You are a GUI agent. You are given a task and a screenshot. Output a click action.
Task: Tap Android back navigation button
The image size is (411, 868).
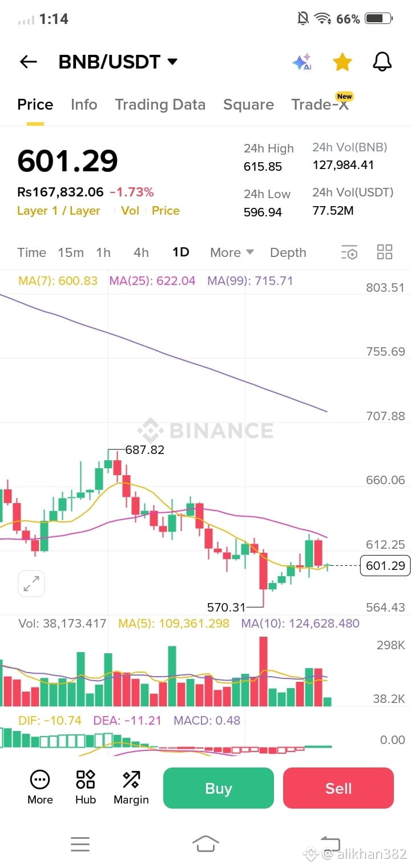331,843
